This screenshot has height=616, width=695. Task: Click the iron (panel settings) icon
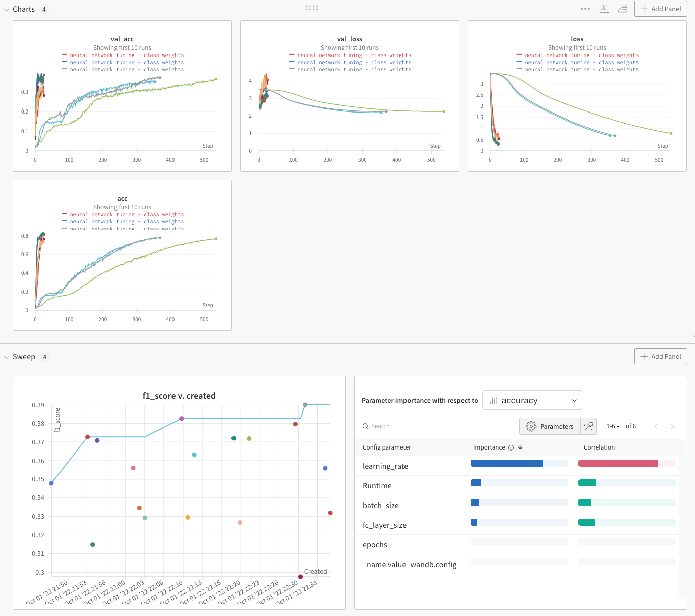622,9
